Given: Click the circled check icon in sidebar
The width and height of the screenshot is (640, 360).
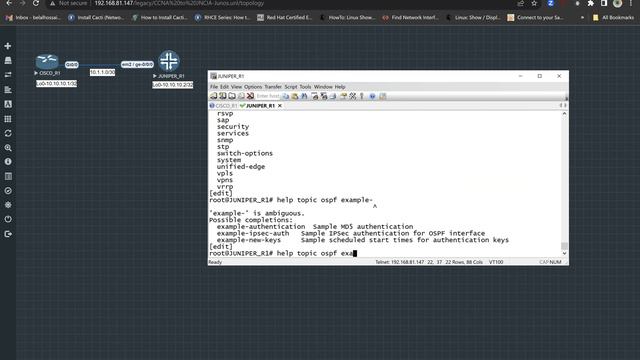Looking at the screenshot, I should pyautogui.click(x=8, y=191).
